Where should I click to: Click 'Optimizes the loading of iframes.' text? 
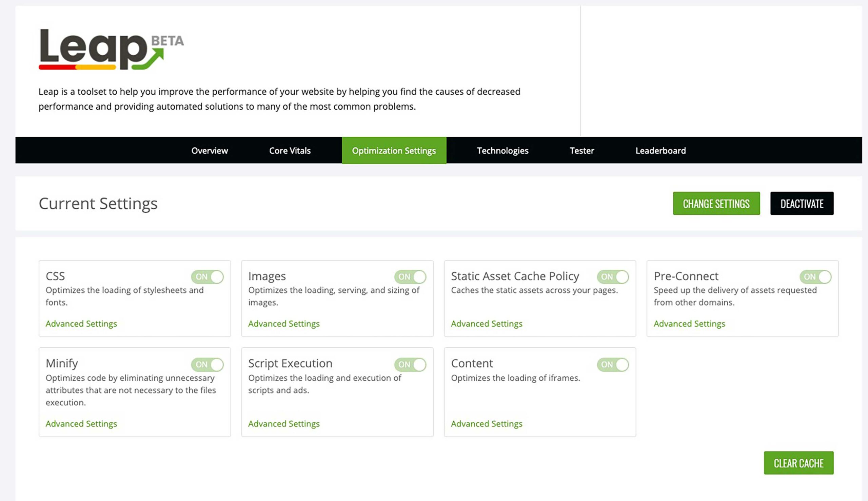515,378
